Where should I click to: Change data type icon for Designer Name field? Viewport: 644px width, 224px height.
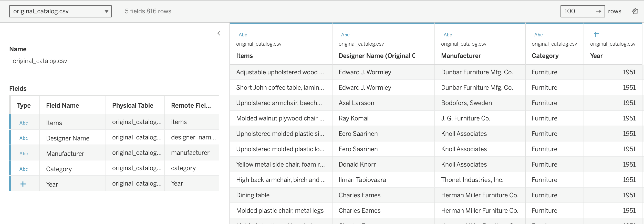pyautogui.click(x=24, y=138)
